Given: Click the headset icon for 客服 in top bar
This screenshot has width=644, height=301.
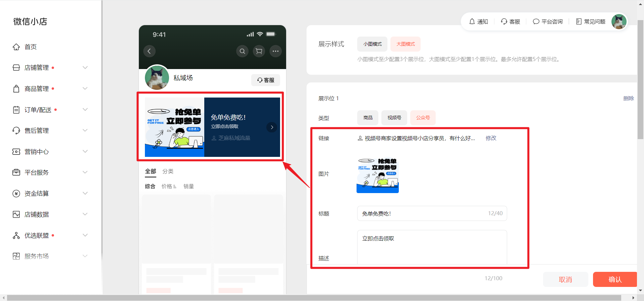Looking at the screenshot, I should click(504, 21).
